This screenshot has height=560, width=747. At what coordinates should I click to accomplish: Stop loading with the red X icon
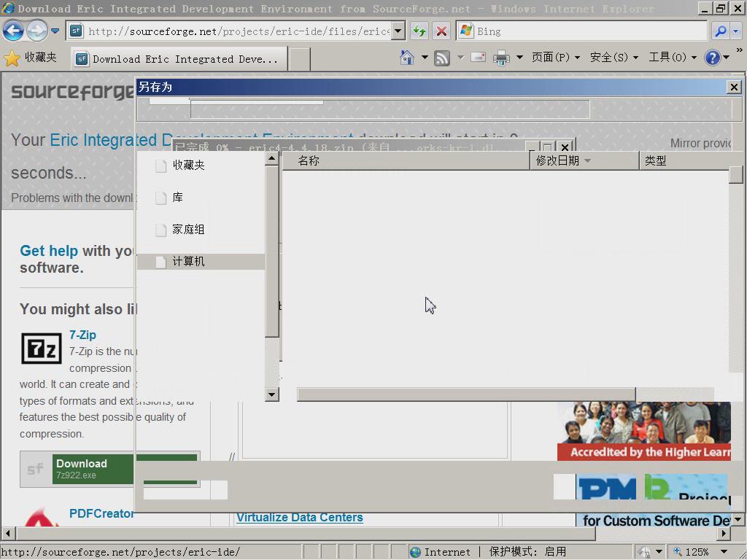[441, 31]
